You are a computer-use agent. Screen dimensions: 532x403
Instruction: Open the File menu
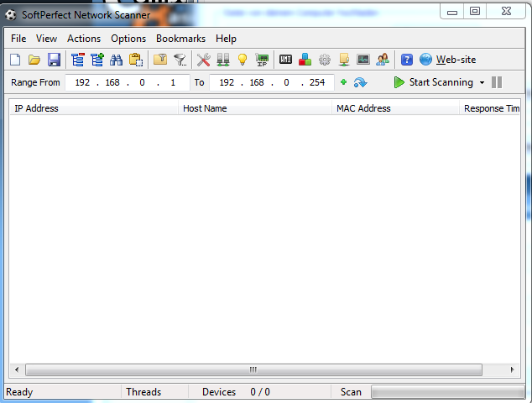click(18, 39)
